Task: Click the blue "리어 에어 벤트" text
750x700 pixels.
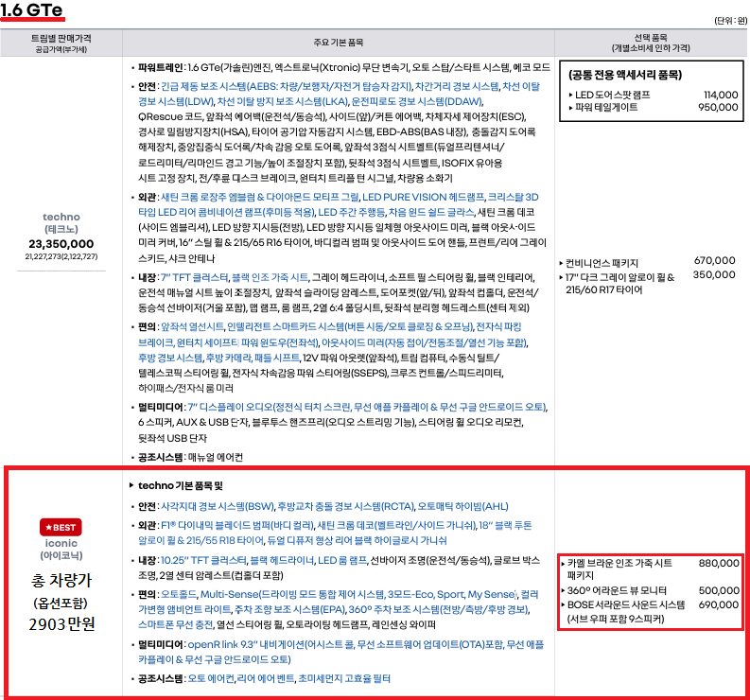Action: pyautogui.click(x=266, y=678)
